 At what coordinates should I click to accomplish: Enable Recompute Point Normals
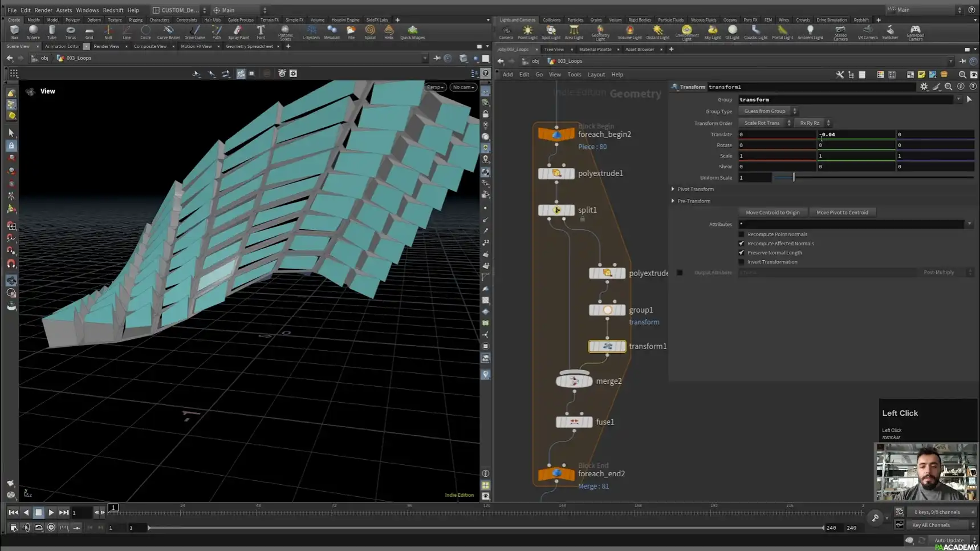coord(741,234)
